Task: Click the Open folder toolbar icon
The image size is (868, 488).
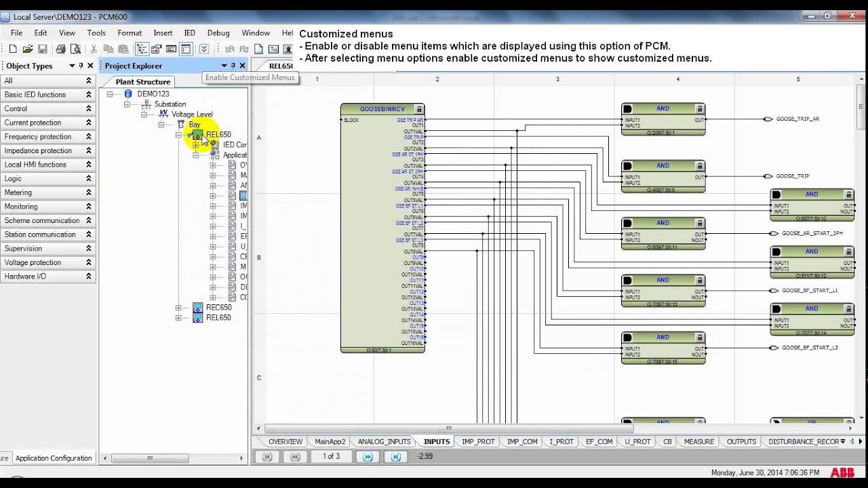Action: [x=28, y=49]
